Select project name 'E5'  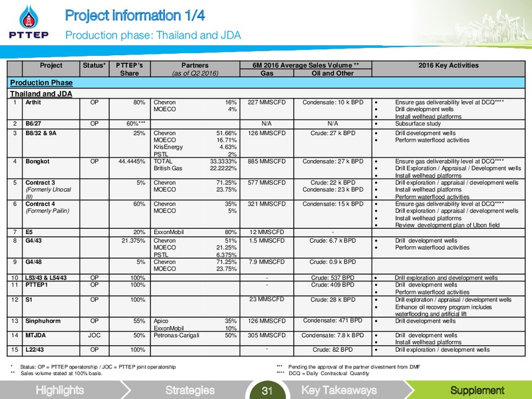click(x=29, y=232)
